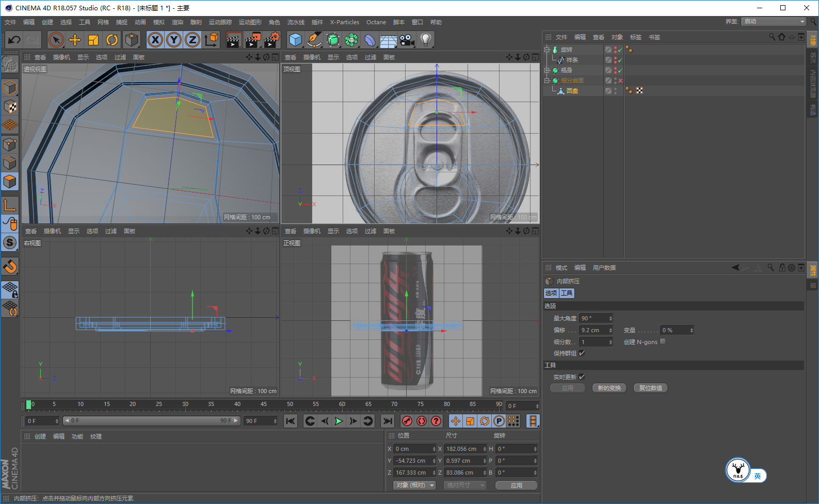
Task: Click the timeline ruler at frame 45
Action: pyautogui.click(x=263, y=405)
